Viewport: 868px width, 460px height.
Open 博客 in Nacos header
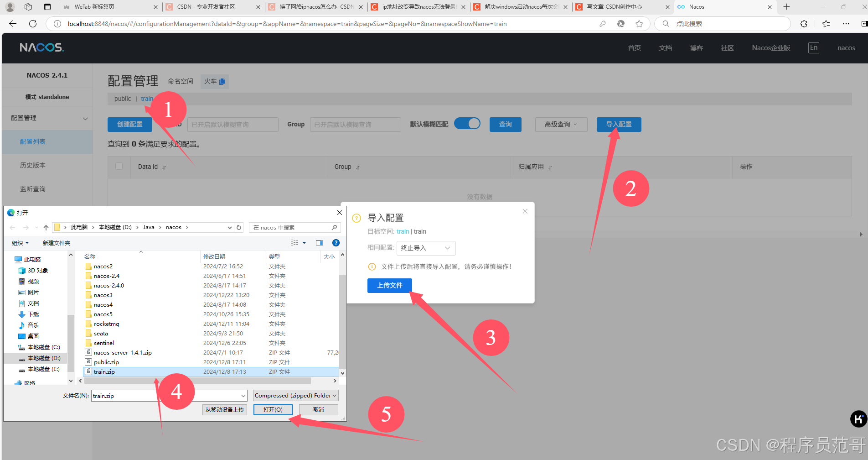696,48
